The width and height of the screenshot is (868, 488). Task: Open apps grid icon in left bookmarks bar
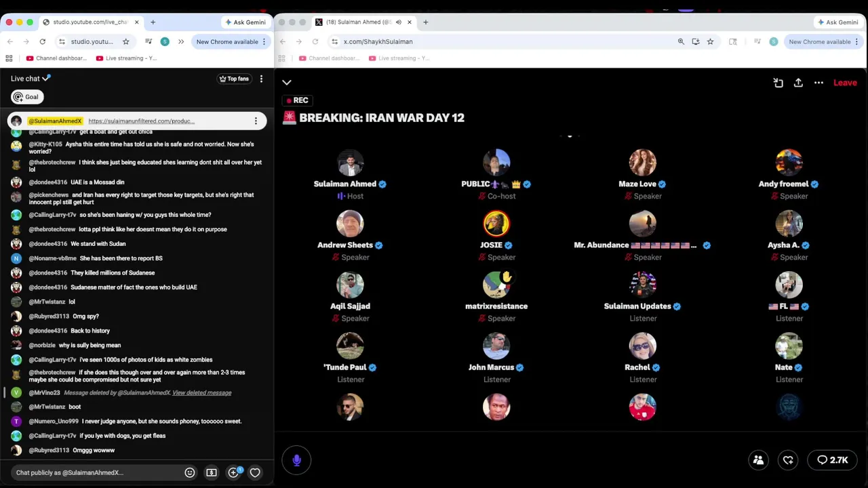9,58
